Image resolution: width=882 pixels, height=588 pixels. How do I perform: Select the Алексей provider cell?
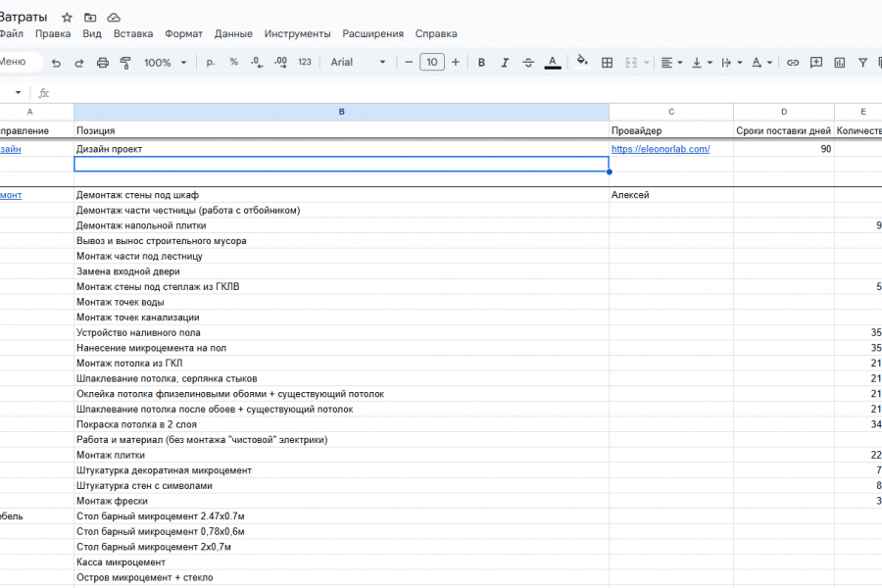(x=671, y=195)
